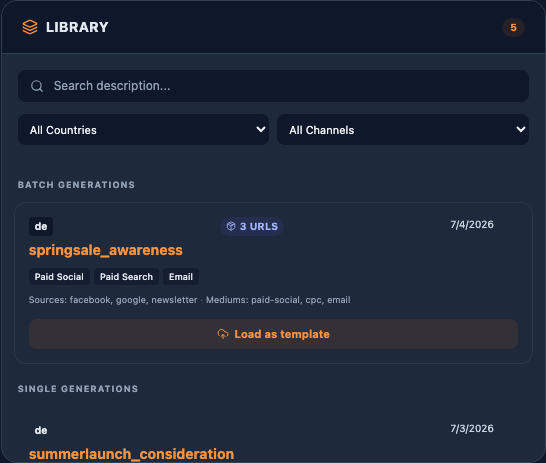Focus the Search description field
Screen dimensions: 546x463
pos(273,86)
